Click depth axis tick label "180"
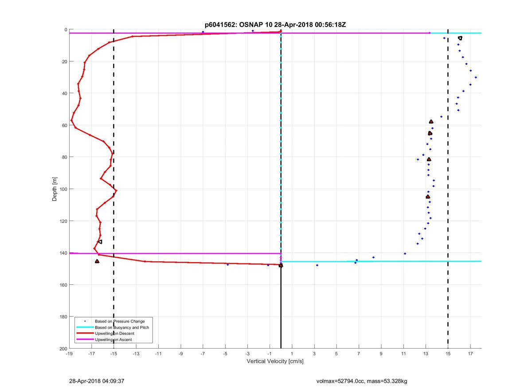Screen dimensions: 532x392 point(63,317)
